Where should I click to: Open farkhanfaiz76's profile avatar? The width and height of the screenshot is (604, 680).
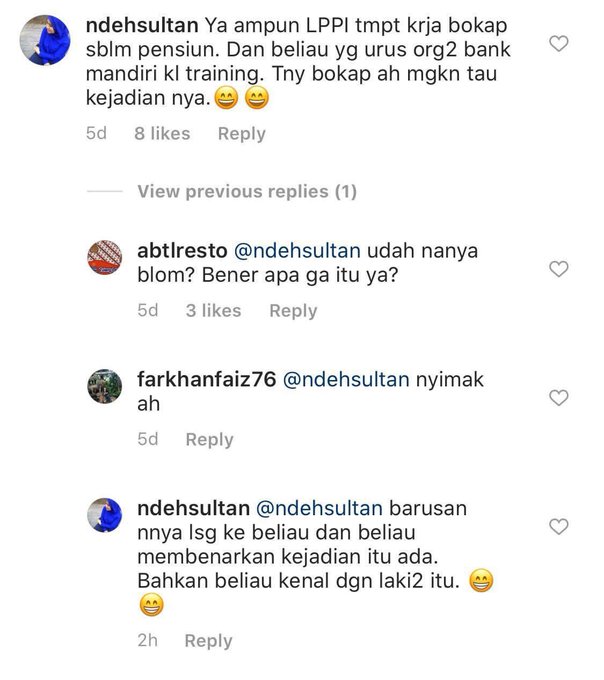tap(104, 386)
